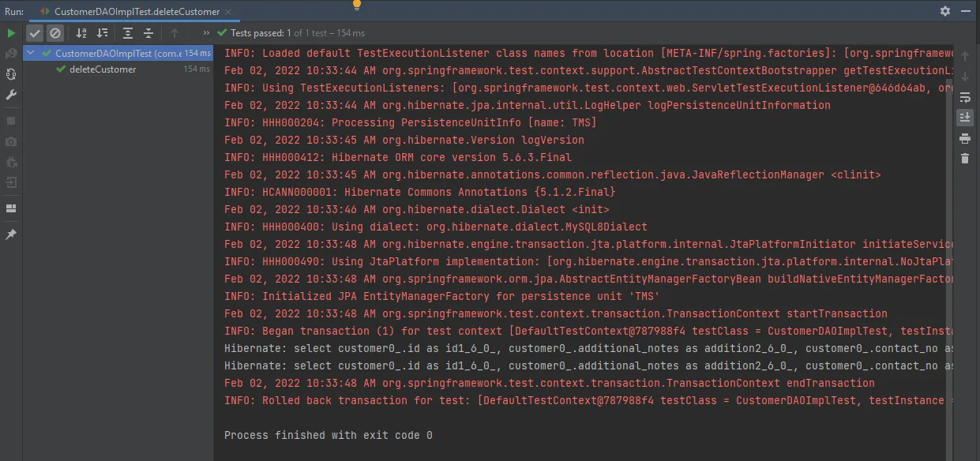
Task: Click the 'Using TestExecutionListeners' log line
Action: 588,88
